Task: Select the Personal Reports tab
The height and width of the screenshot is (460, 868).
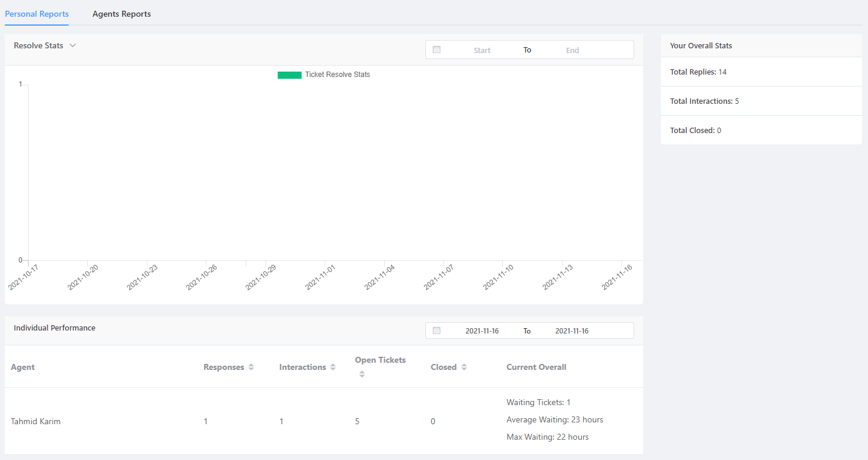Action: coord(36,13)
